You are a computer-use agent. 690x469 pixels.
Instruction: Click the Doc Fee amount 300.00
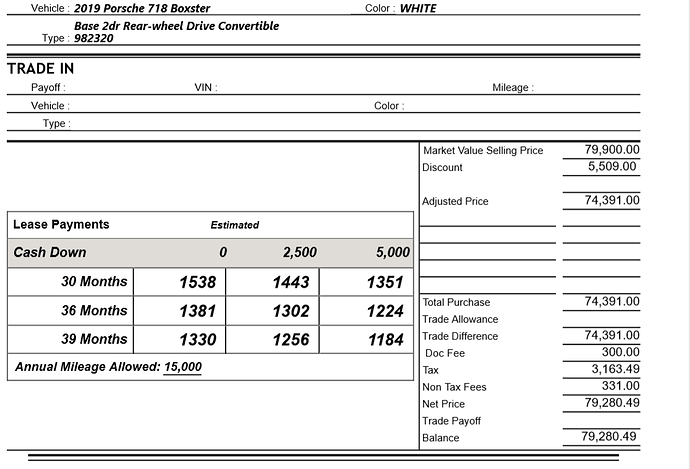[x=620, y=352]
